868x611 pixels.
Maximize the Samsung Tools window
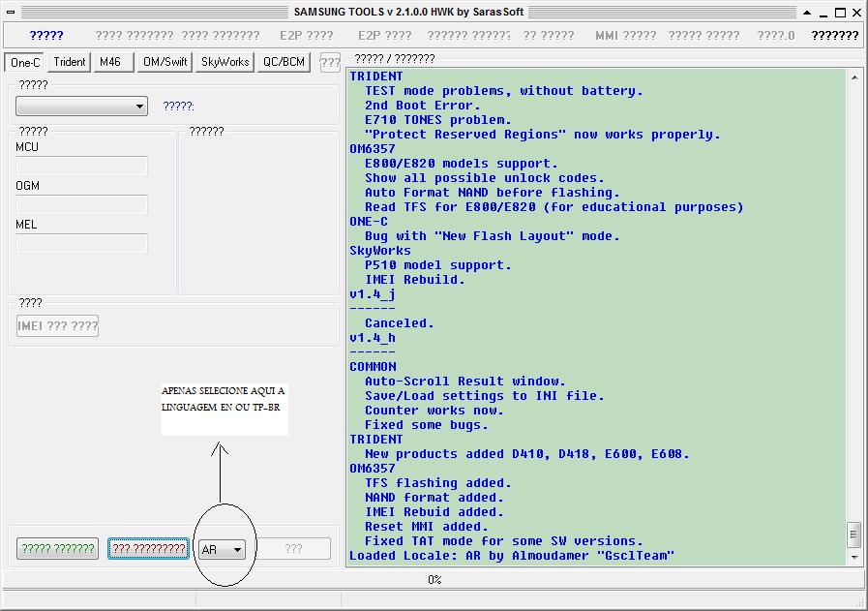click(x=840, y=13)
